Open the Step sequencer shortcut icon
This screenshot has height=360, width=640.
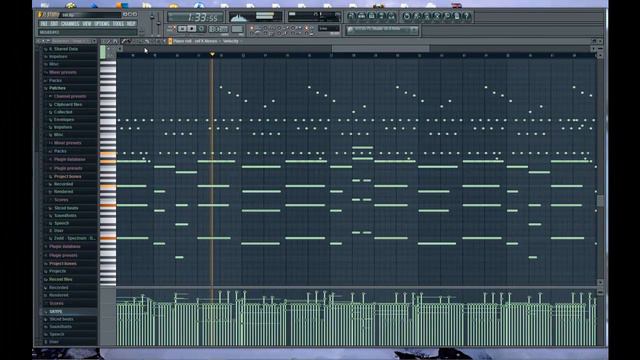361,16
